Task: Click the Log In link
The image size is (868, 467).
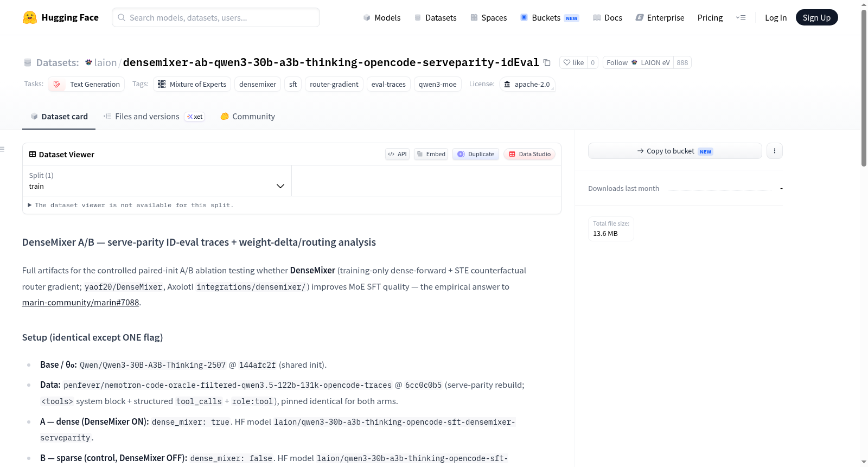Action: coord(776,17)
